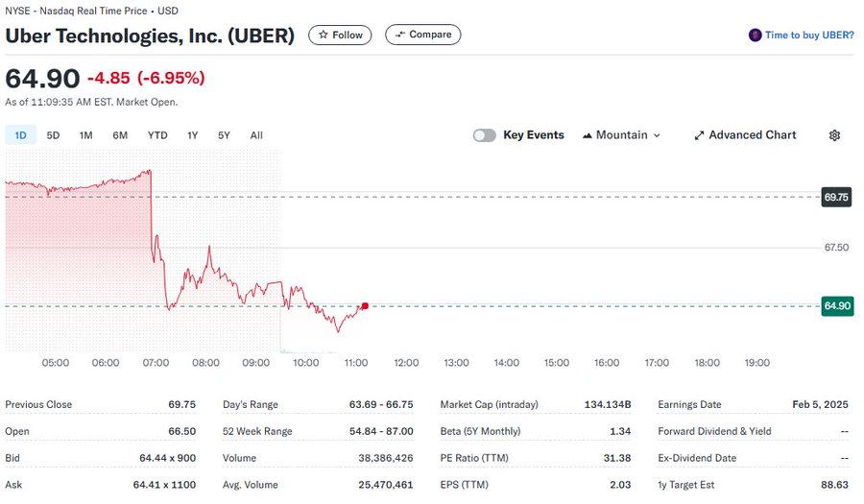Viewport: 864px width, 504px height.
Task: Click the 07:00 label on chart time axis
Action: [x=156, y=363]
